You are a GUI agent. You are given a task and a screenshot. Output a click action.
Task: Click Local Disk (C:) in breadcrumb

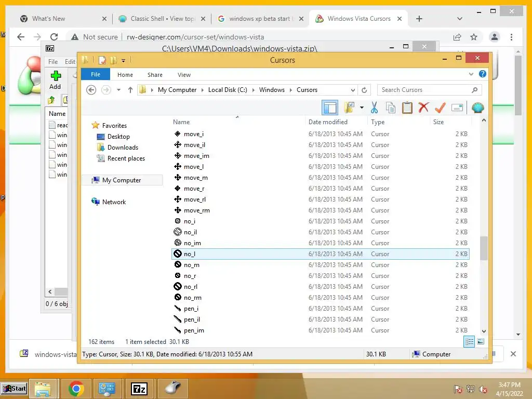[x=228, y=90]
